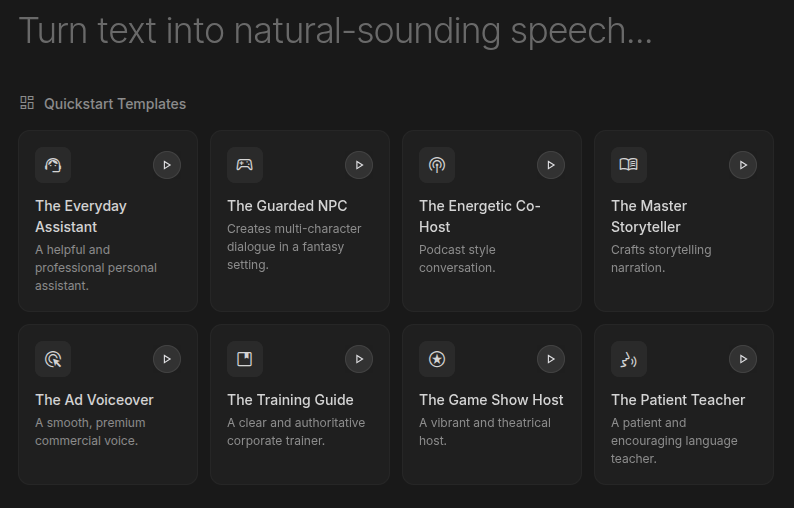The height and width of the screenshot is (508, 794).
Task: Click the podcast icon on Energetic Co-Host
Action: coord(437,165)
